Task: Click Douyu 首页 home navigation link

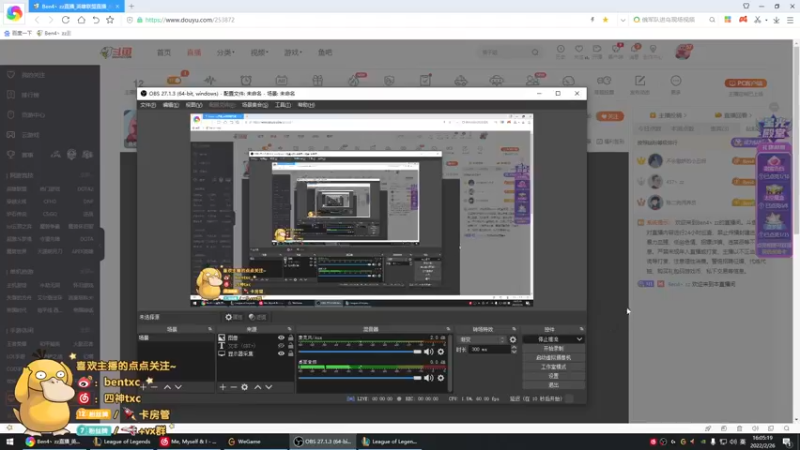Action: click(x=164, y=53)
